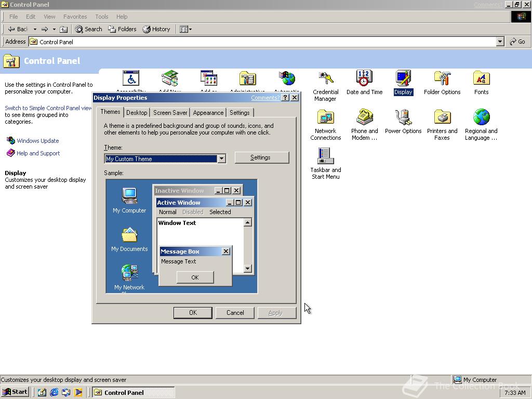The width and height of the screenshot is (532, 399).
Task: Click the Back toolbar button
Action: pos(18,29)
